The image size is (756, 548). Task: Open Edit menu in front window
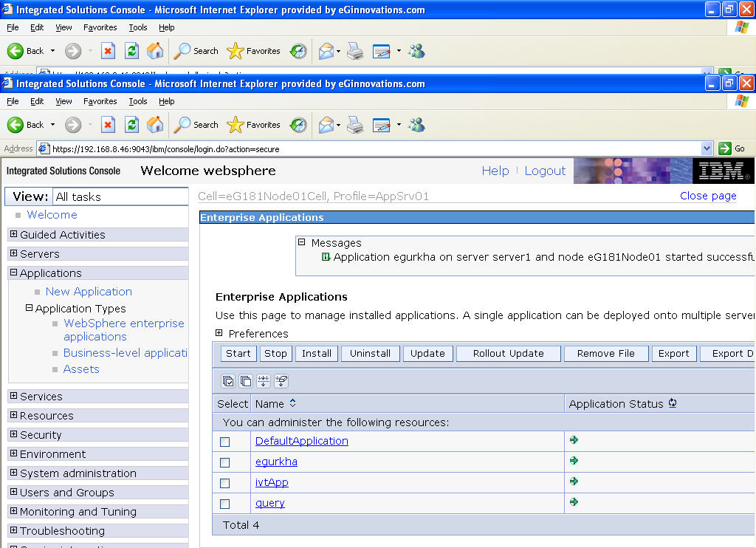click(37, 101)
